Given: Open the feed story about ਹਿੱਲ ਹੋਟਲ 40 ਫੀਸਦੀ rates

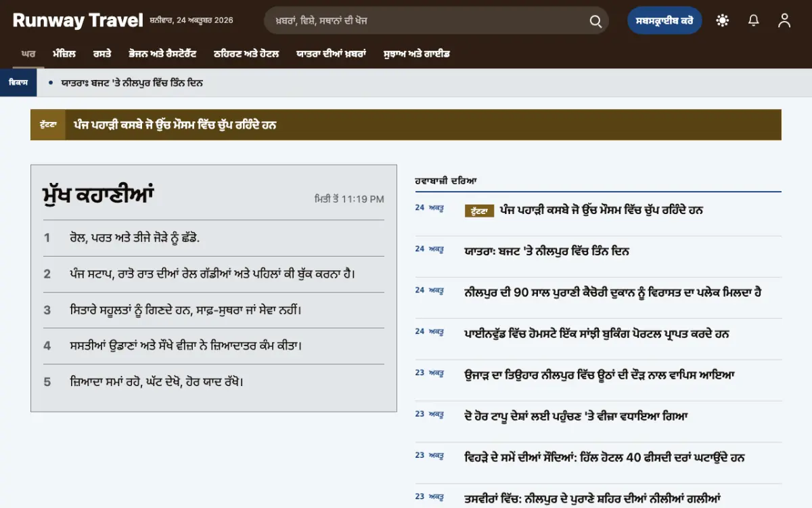Looking at the screenshot, I should pyautogui.click(x=605, y=457).
